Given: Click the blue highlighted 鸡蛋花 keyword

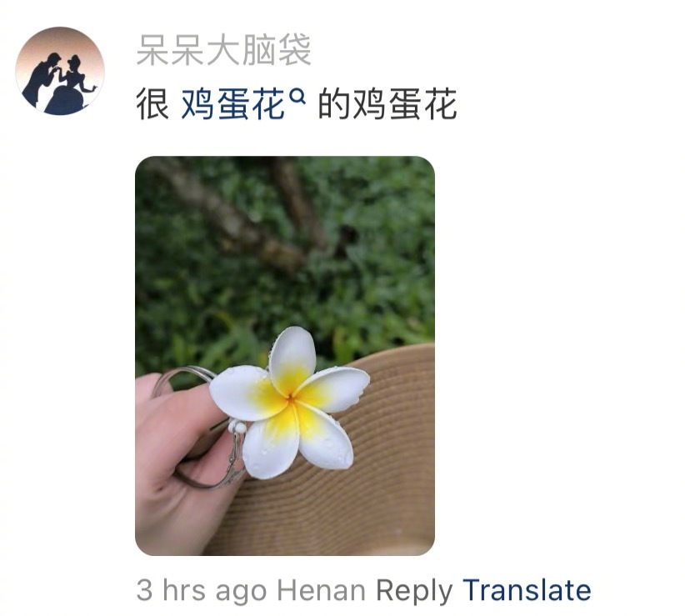Looking at the screenshot, I should click(x=232, y=104).
